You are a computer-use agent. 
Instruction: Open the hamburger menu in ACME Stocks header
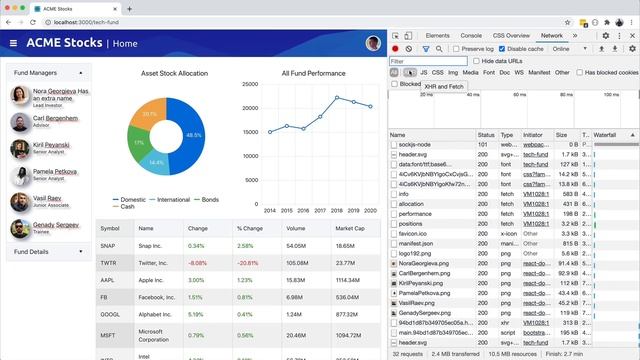point(13,43)
